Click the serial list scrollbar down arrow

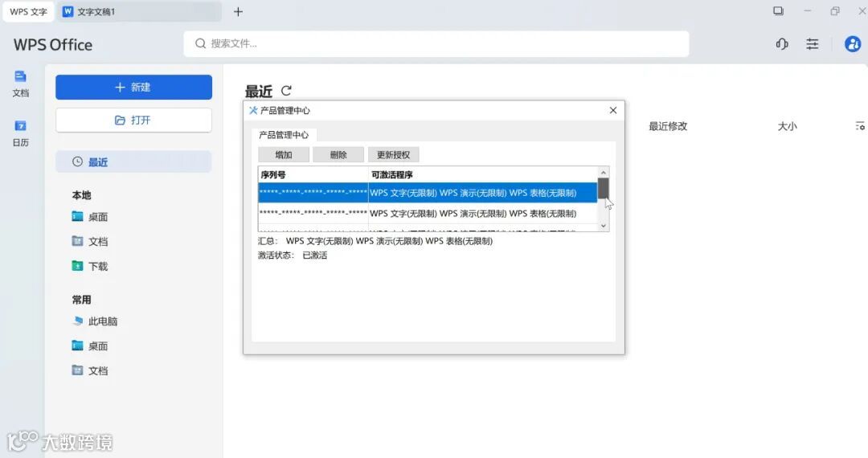[x=604, y=226]
